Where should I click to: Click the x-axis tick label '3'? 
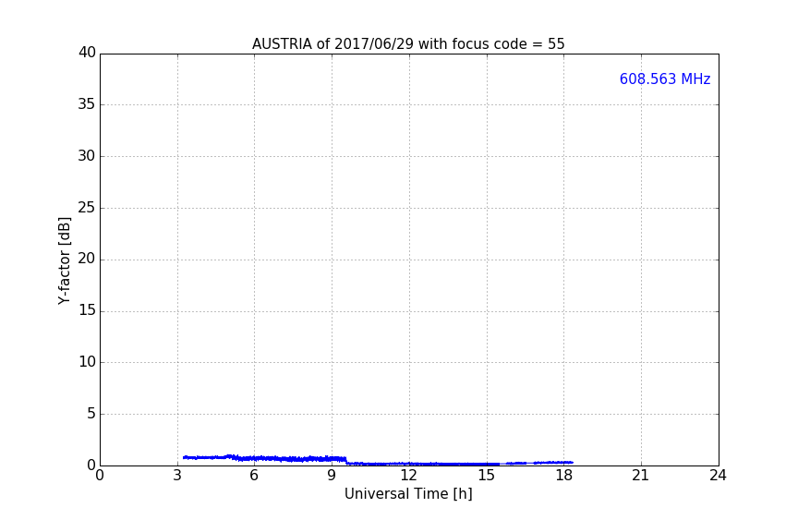pos(177,476)
